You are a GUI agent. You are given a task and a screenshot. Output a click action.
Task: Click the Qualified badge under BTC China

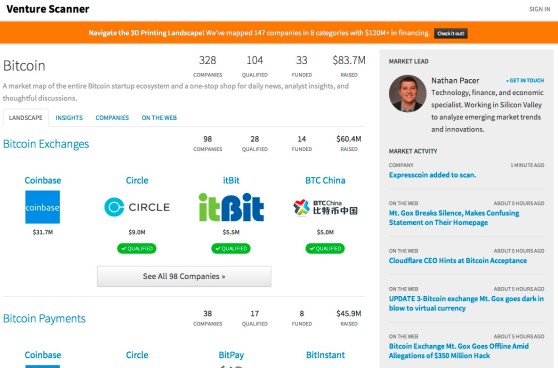click(x=325, y=248)
